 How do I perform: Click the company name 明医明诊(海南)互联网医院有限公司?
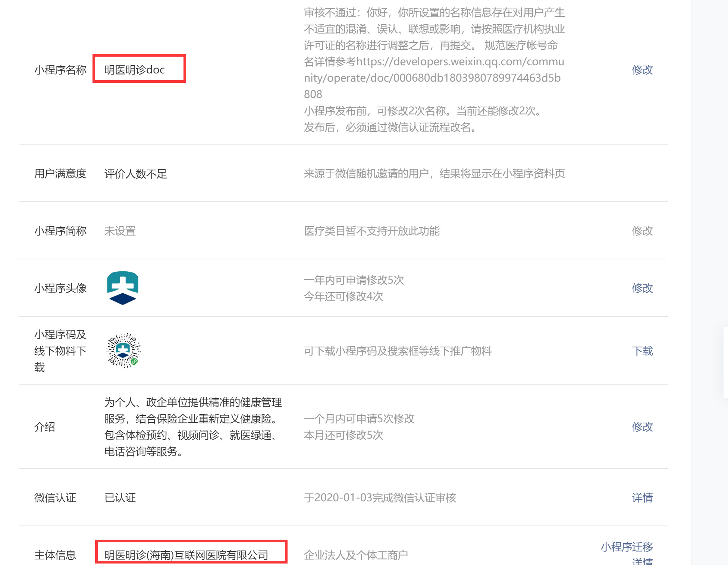click(x=186, y=555)
